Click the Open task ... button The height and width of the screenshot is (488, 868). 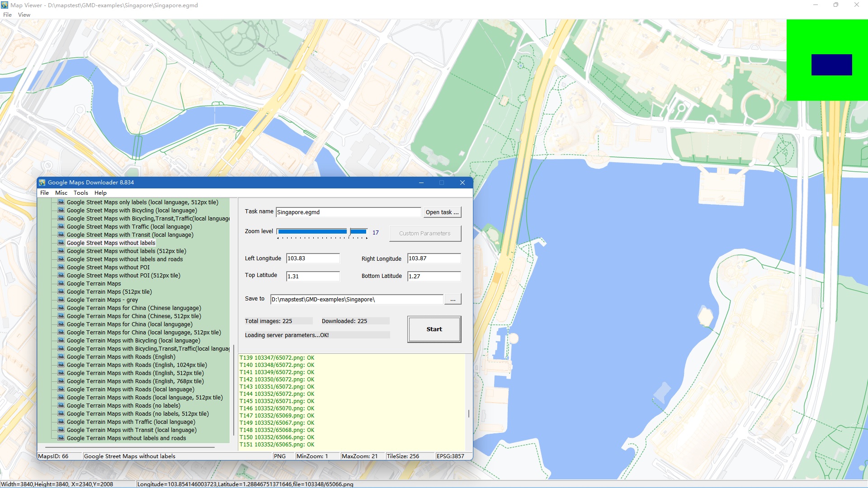(x=442, y=212)
